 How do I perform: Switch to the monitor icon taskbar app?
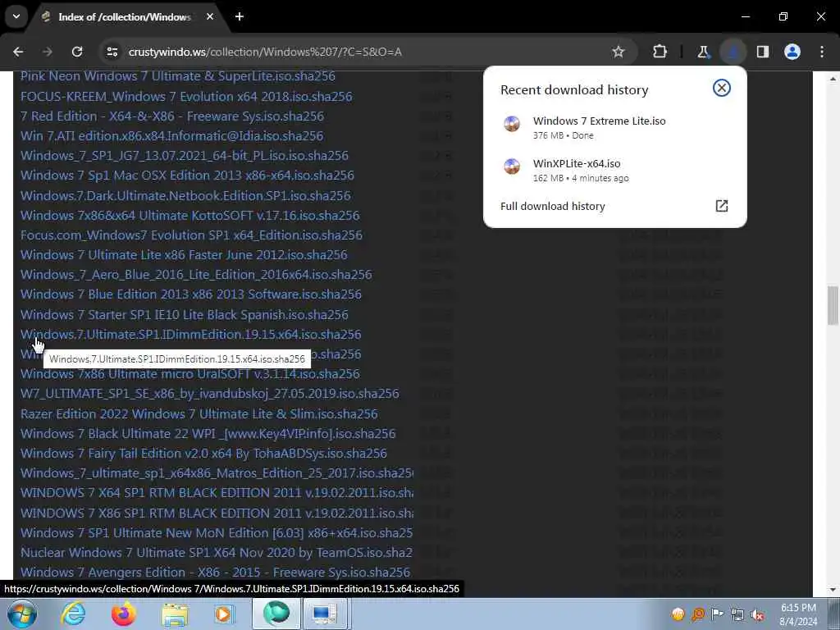(325, 614)
